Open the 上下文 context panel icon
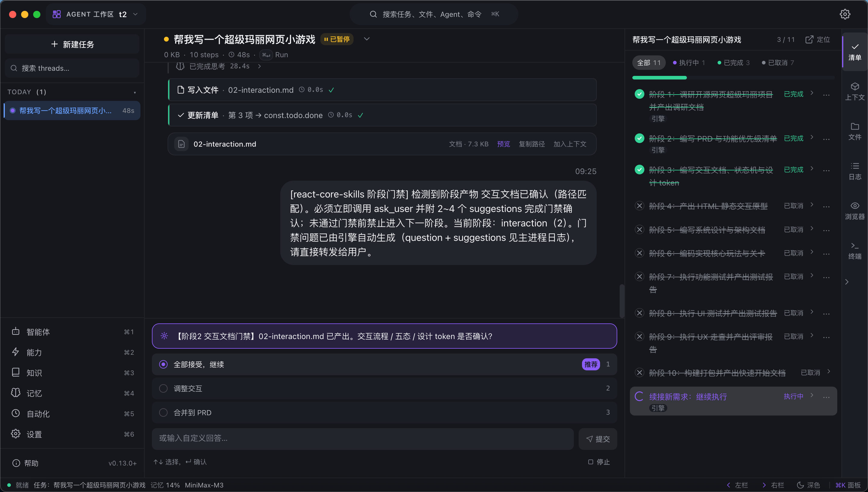868x492 pixels. coord(855,91)
